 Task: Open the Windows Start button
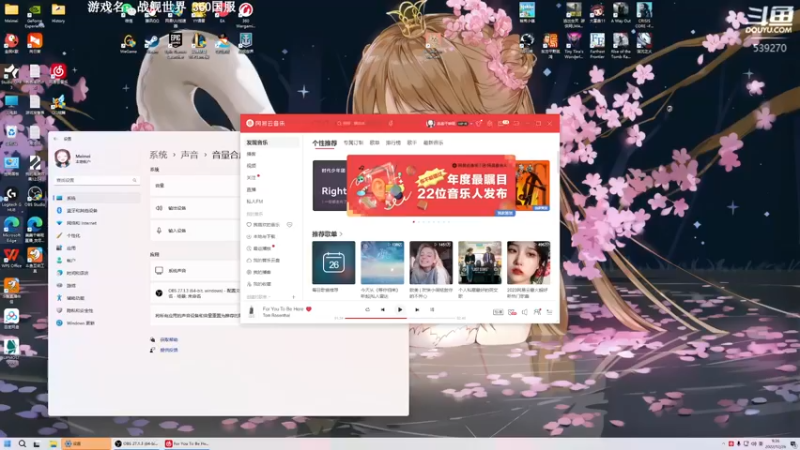pyautogui.click(x=7, y=444)
